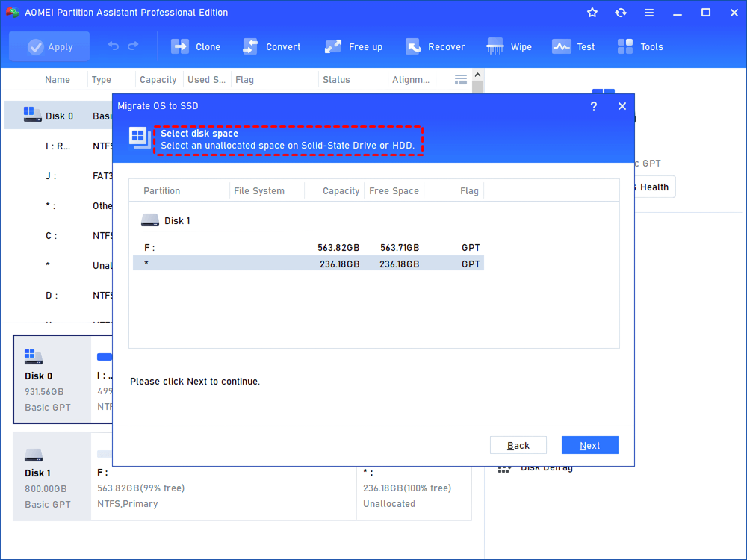Select the 236.18GB unallocated space row
Image resolution: width=747 pixels, height=560 pixels.
pos(308,264)
